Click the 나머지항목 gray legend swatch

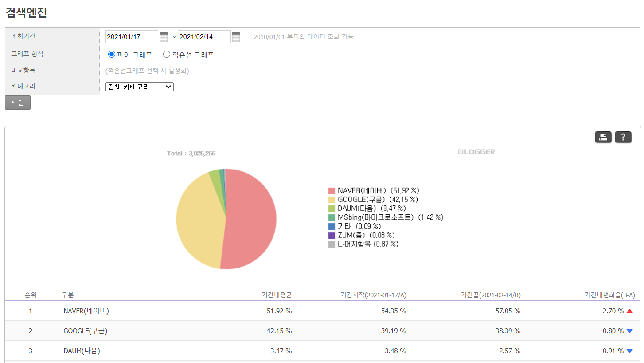point(332,244)
